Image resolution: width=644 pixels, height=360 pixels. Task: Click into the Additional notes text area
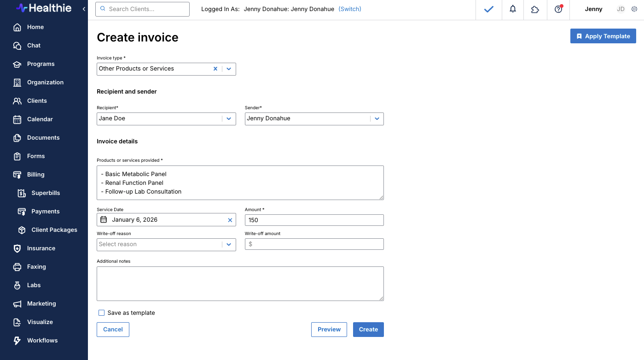point(240,283)
